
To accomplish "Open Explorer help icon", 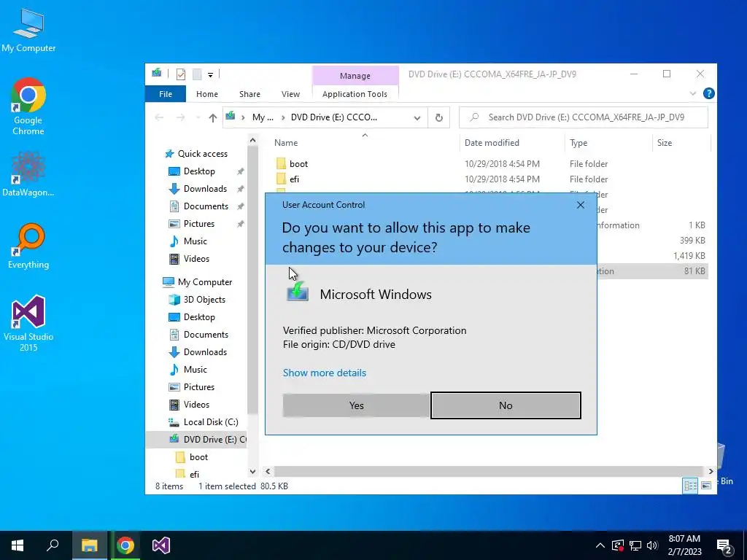I will click(x=708, y=93).
